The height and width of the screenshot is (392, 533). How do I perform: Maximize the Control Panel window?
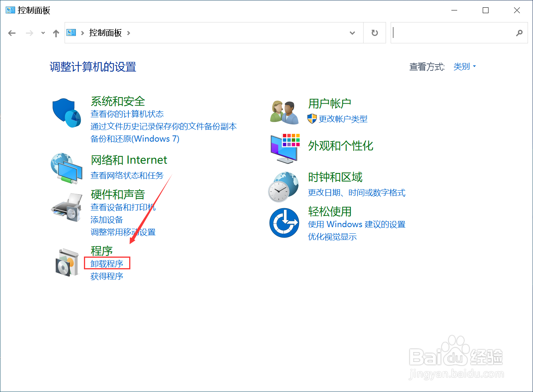(x=486, y=10)
